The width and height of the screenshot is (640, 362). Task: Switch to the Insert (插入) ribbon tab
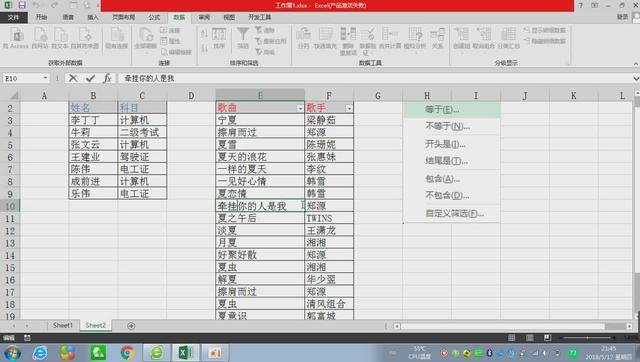point(93,17)
